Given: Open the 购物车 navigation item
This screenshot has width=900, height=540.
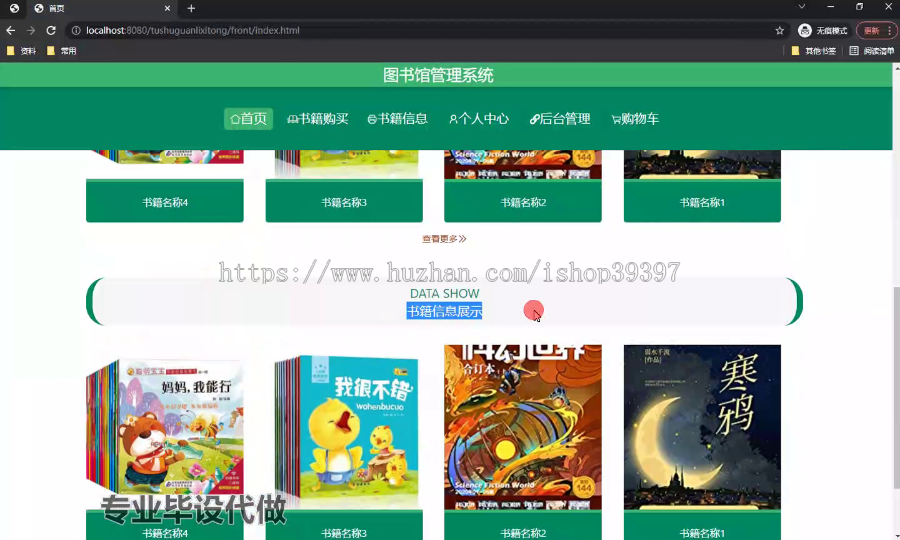Looking at the screenshot, I should point(635,119).
